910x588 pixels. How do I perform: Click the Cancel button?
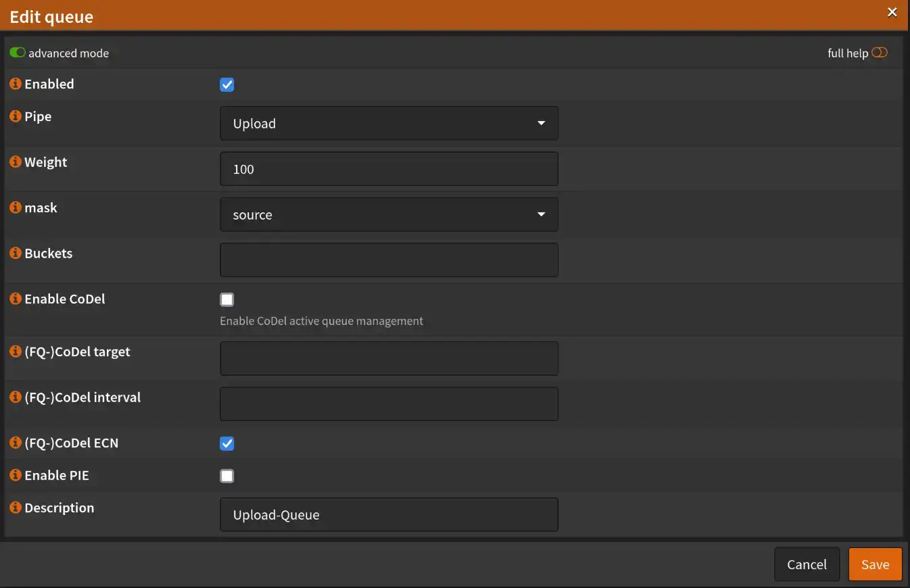807,564
